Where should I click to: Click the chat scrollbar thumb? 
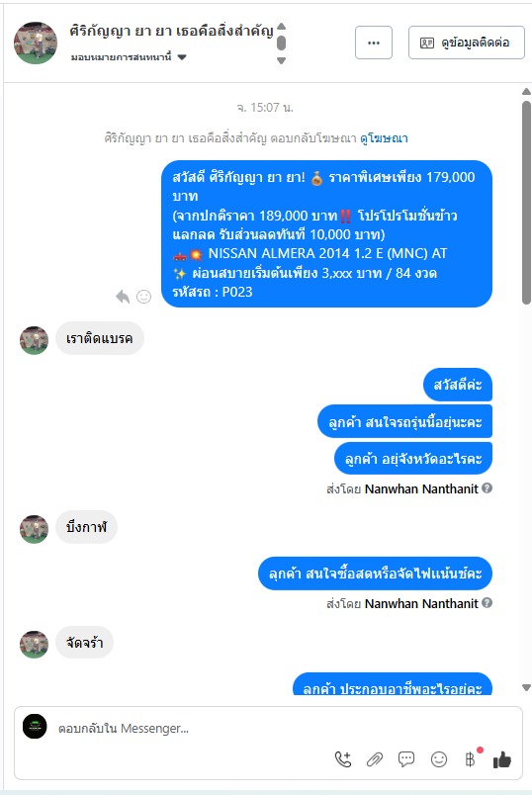coord(526,202)
